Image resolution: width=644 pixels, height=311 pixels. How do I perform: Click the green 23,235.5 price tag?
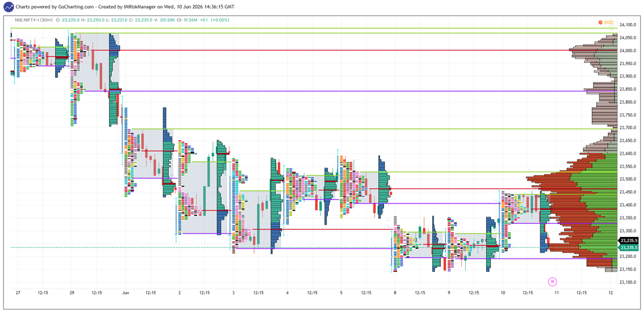(629, 248)
